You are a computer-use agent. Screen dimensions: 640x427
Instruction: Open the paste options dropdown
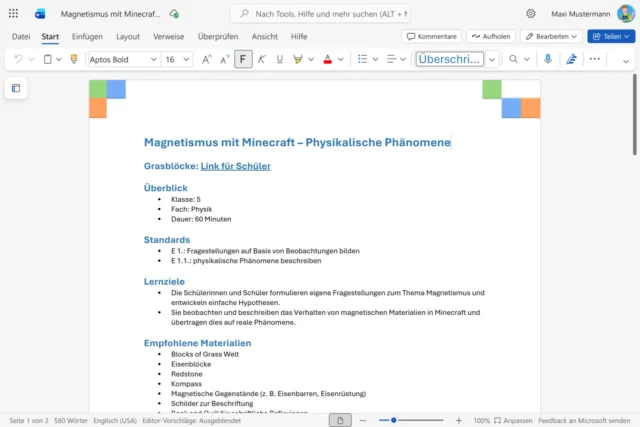(x=59, y=60)
